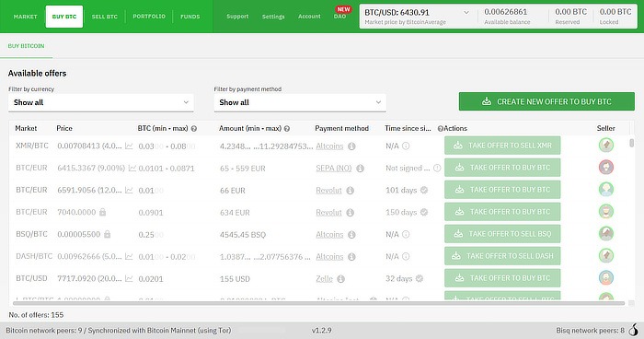Click lock icon beside 0.00005500 price
Viewport: 644px width, 339px height.
click(x=108, y=234)
